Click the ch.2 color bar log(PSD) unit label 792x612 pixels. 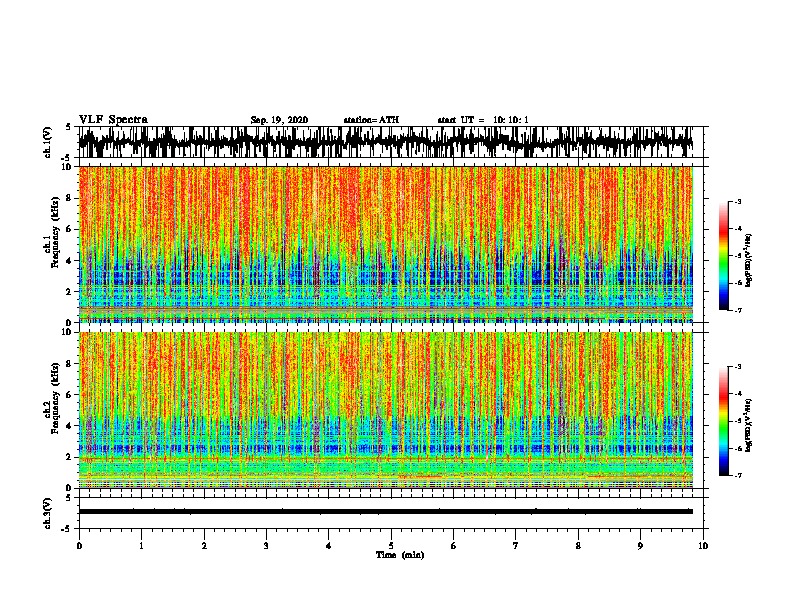[x=749, y=426]
